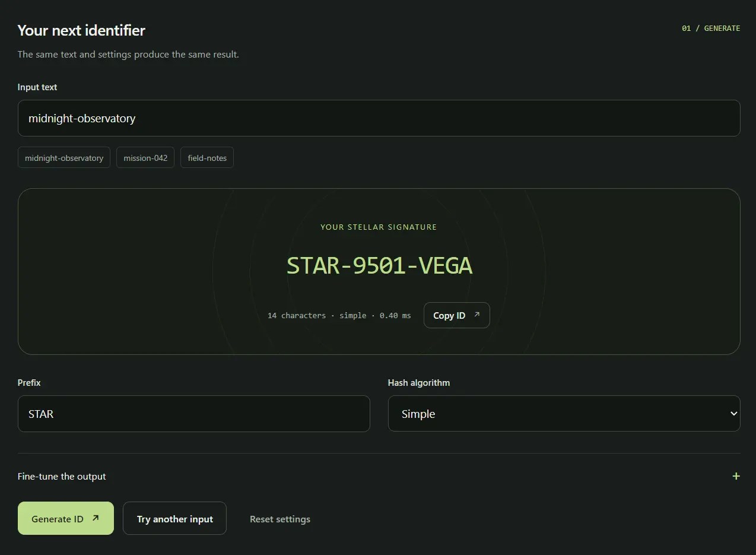The width and height of the screenshot is (756, 555).
Task: Select the mission-042 suggestion chip
Action: pyautogui.click(x=145, y=158)
